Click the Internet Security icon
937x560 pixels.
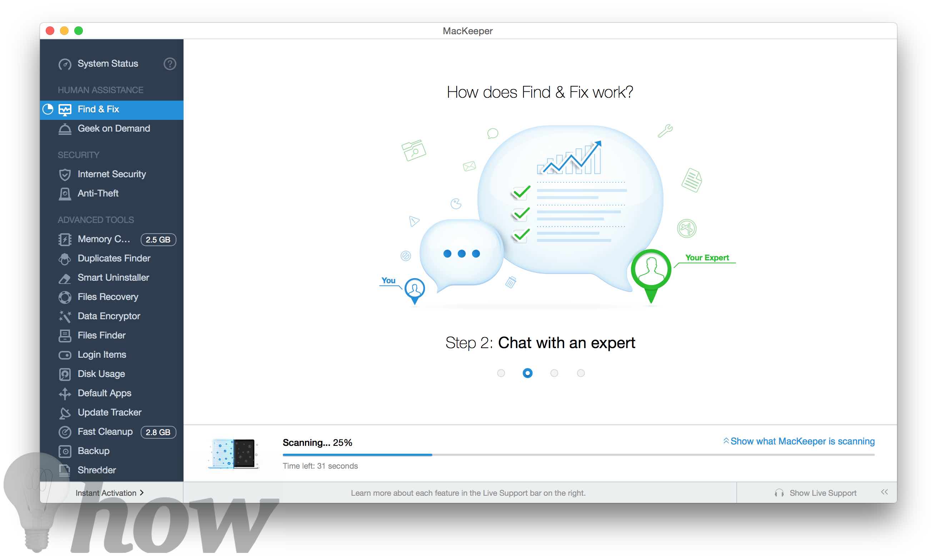coord(65,174)
